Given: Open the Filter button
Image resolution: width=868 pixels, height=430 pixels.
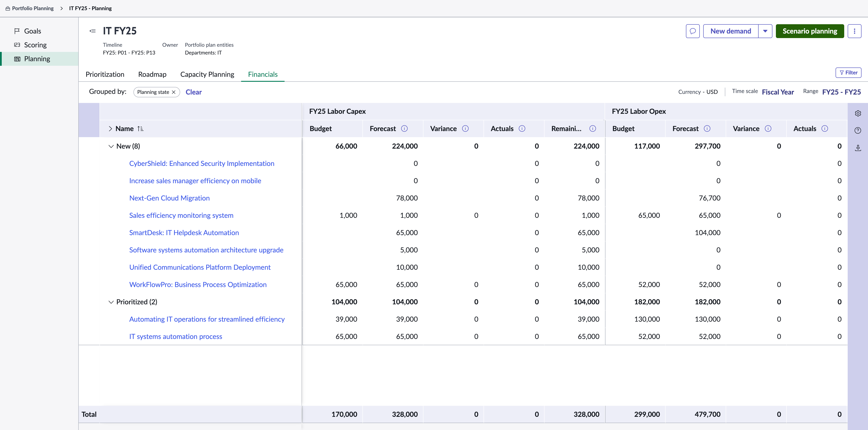Looking at the screenshot, I should [848, 73].
